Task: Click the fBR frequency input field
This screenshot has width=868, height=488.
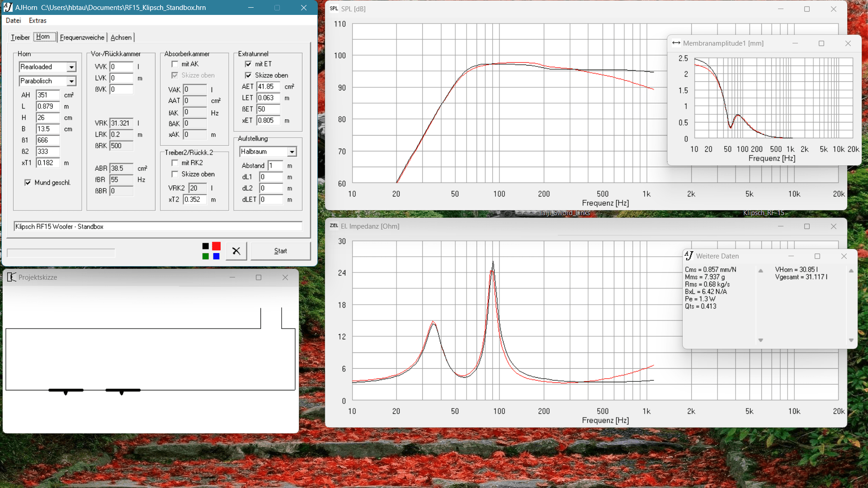Action: tap(122, 179)
